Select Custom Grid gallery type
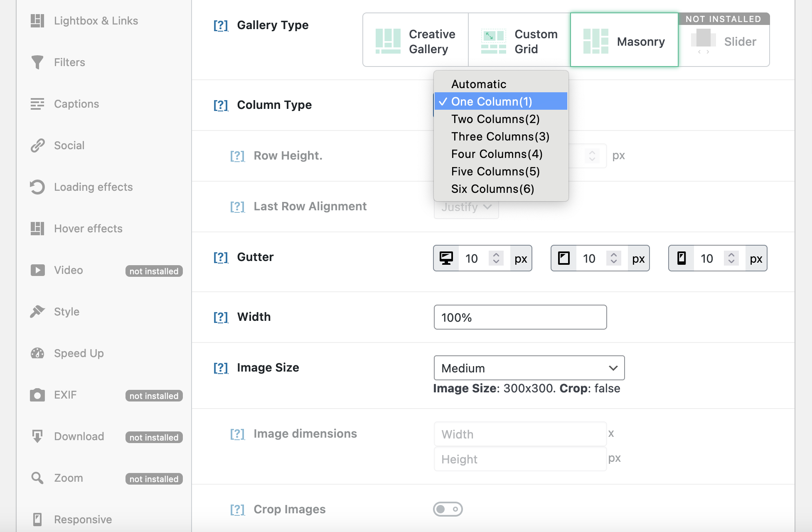 [519, 41]
